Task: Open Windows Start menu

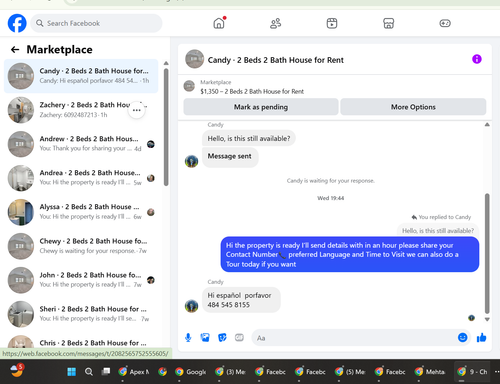Action: 72,372
